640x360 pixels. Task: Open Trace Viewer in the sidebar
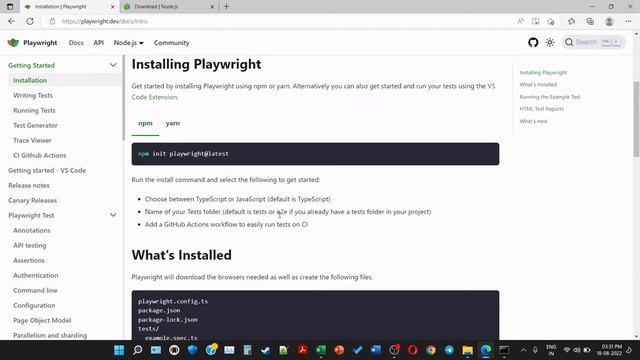click(x=32, y=140)
